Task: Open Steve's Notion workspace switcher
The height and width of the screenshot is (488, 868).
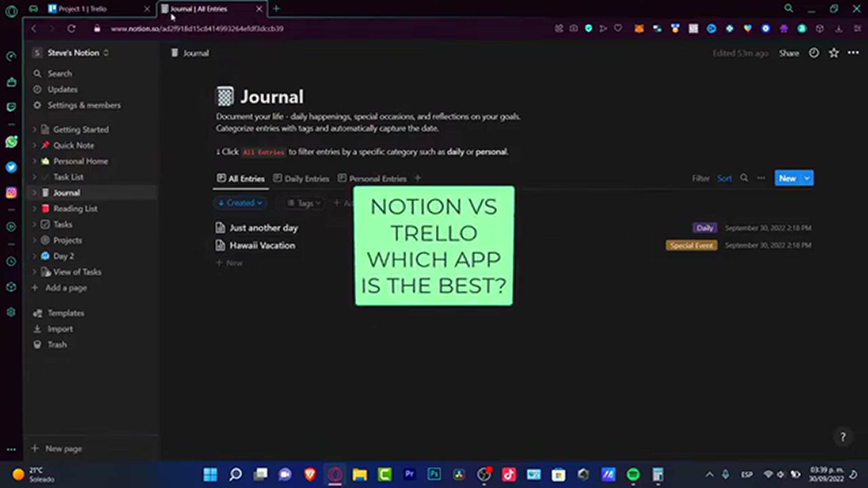Action: pyautogui.click(x=71, y=52)
